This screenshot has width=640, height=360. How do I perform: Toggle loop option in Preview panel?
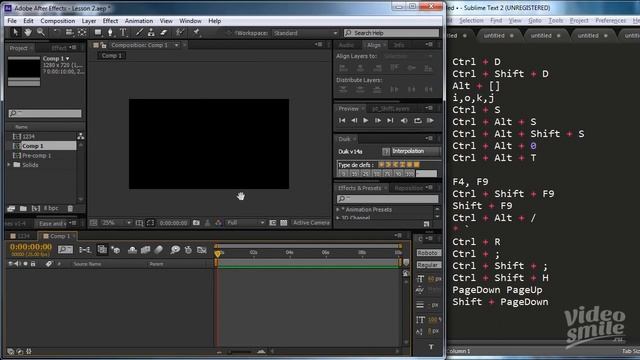pos(418,121)
